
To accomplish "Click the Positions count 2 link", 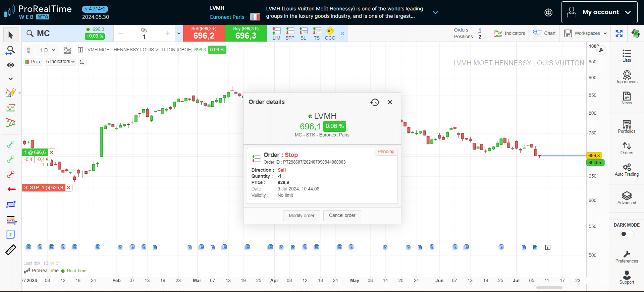I will point(480,37).
